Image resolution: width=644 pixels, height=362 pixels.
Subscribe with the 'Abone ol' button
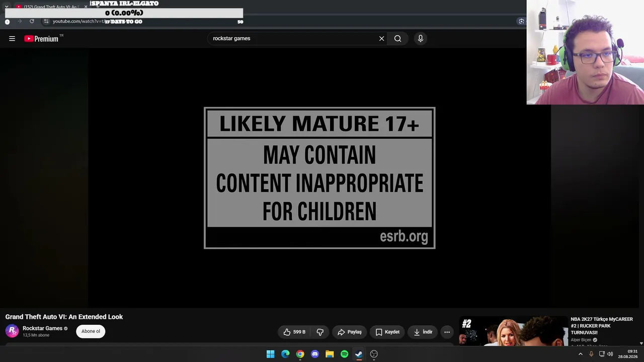tap(91, 331)
